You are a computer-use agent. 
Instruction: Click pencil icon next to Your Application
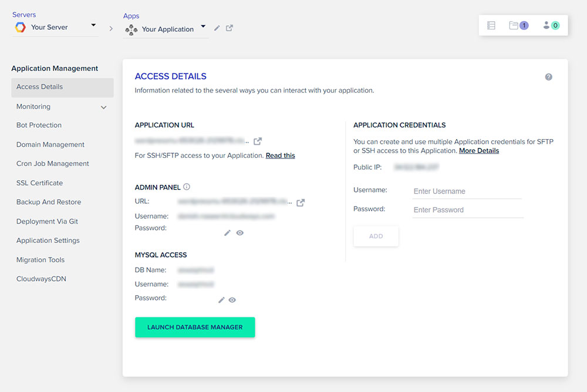pos(217,28)
